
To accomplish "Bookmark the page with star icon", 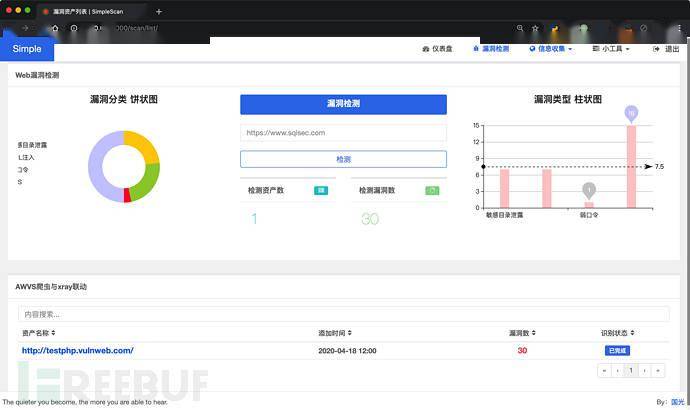I will coord(535,28).
